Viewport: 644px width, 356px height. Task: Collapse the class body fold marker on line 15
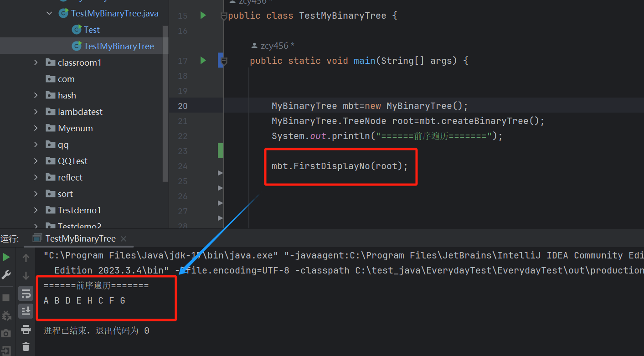tap(224, 16)
